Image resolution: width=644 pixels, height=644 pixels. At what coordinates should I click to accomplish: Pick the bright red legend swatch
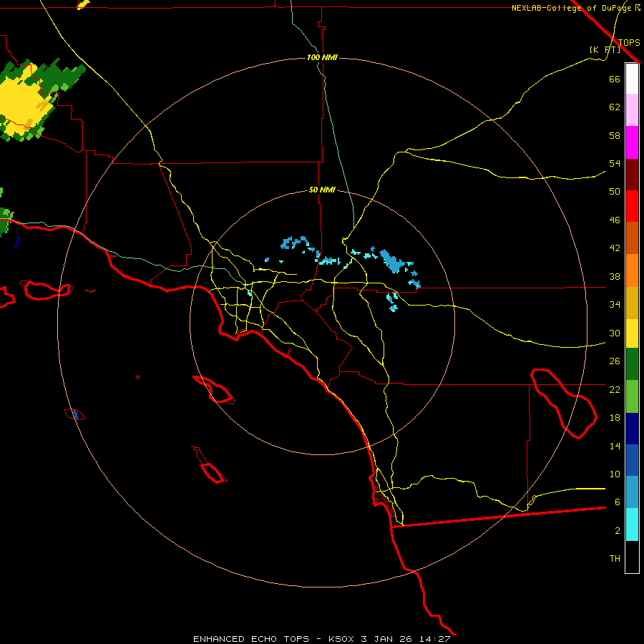[632, 206]
